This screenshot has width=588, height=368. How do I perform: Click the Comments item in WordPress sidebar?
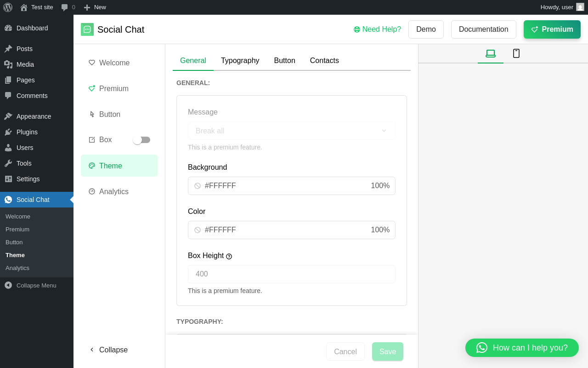coord(37,96)
